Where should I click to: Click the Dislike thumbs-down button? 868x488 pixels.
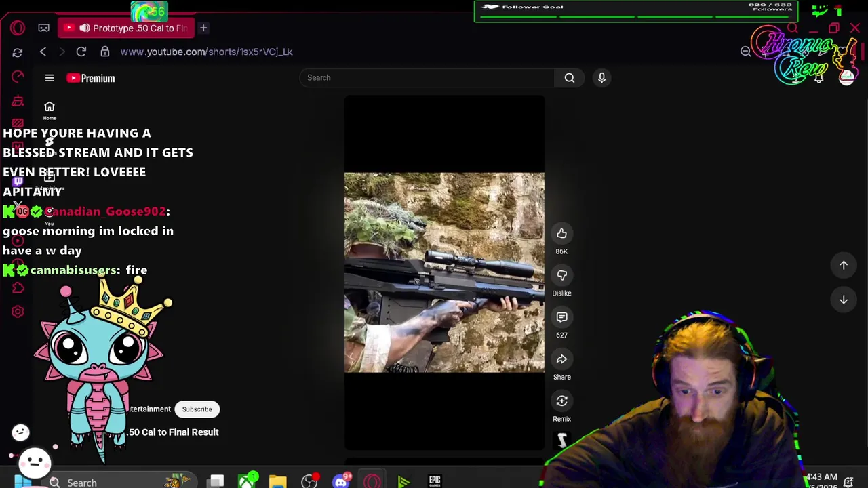click(x=561, y=275)
